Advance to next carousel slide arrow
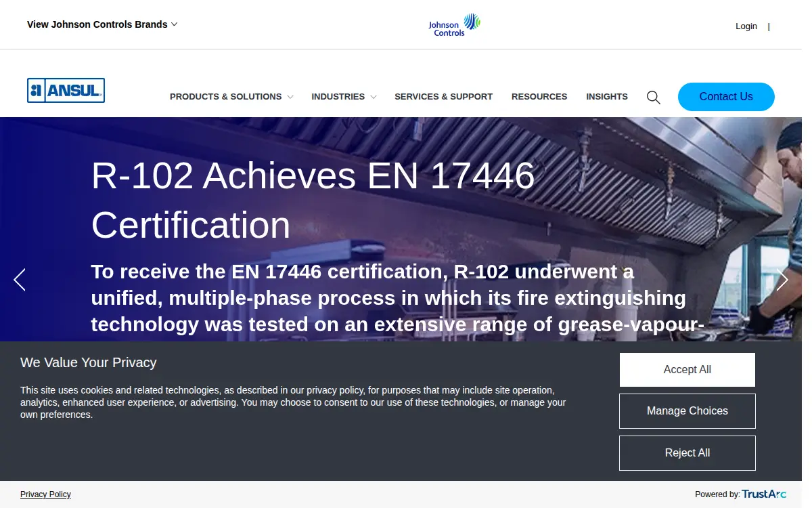812x508 pixels. 782,280
